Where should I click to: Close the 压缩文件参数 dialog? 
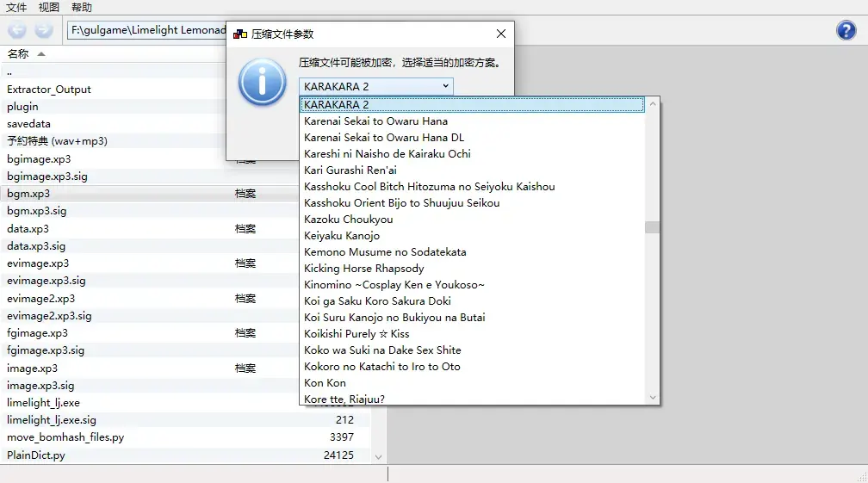pos(501,34)
